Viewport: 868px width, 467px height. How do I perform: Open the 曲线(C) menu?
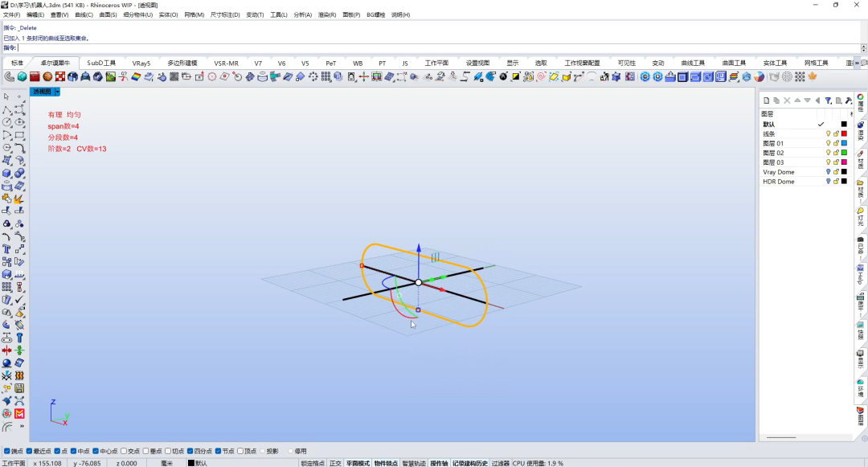click(84, 15)
